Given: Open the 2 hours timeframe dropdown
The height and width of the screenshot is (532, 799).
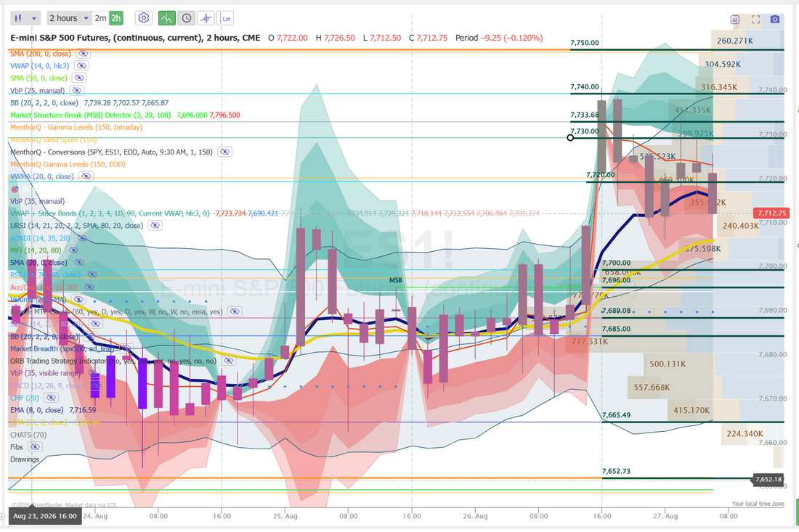Looking at the screenshot, I should (x=69, y=18).
